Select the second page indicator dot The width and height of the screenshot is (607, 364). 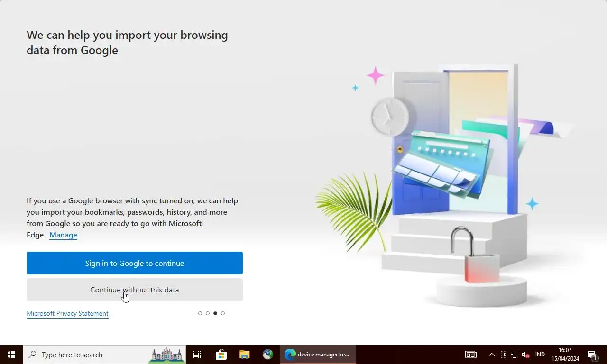pos(208,313)
